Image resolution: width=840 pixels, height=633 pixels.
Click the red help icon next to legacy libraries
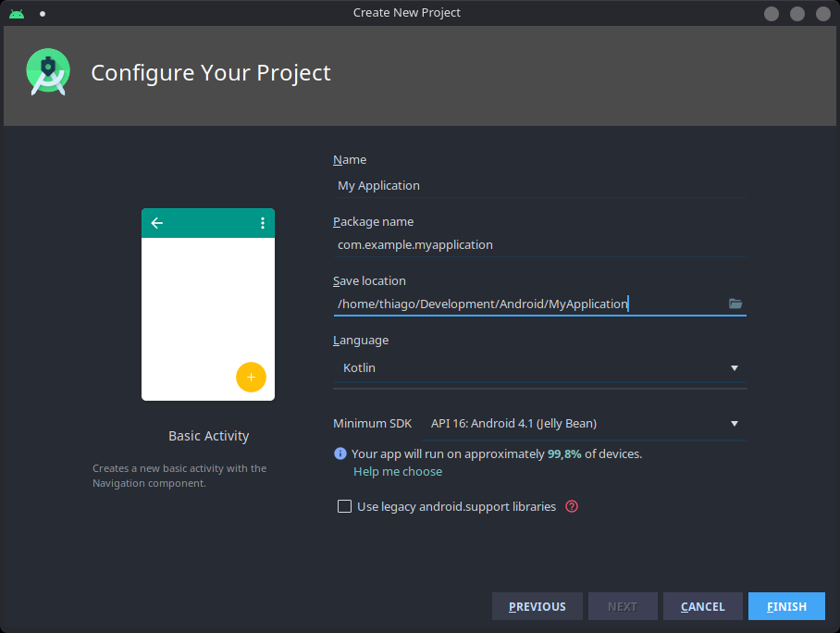point(571,506)
